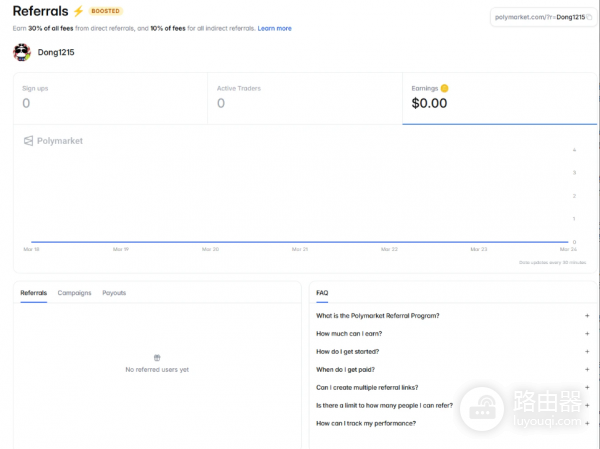Click the Dong1215 profile avatar
The image size is (600, 449).
22,52
